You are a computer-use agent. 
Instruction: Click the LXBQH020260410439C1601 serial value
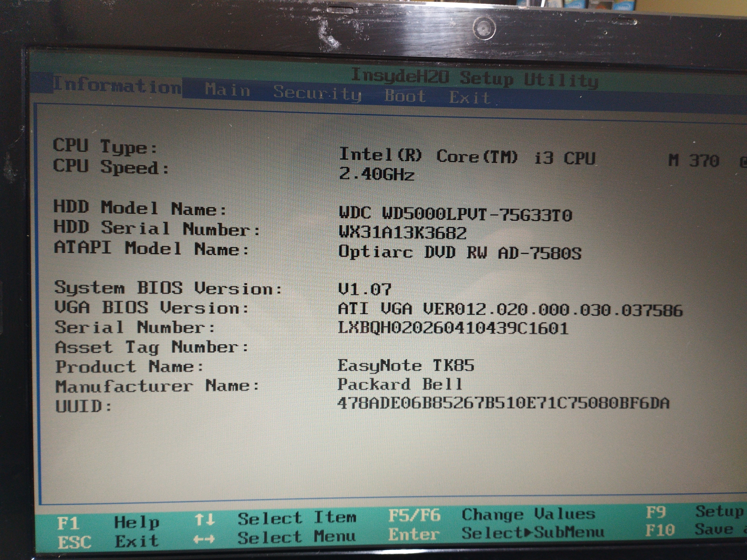pos(453,328)
